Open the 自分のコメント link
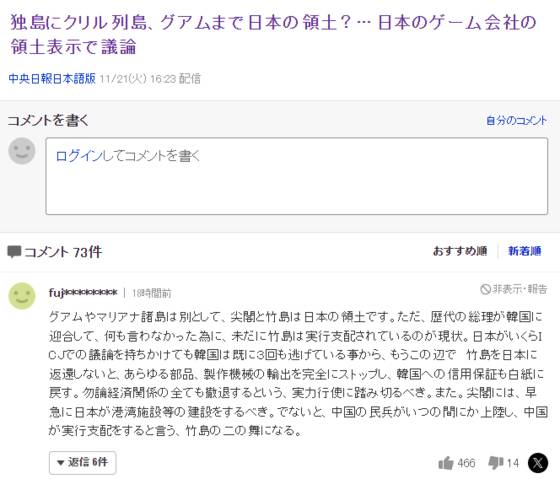Image resolution: width=560 pixels, height=479 pixels. pos(516,120)
